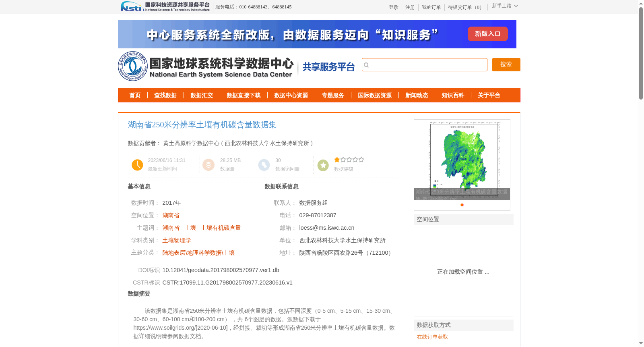Screen dimensions: 644x347
Task: Click the orange carousel dot under thumbnail
Action: [x=462, y=205]
